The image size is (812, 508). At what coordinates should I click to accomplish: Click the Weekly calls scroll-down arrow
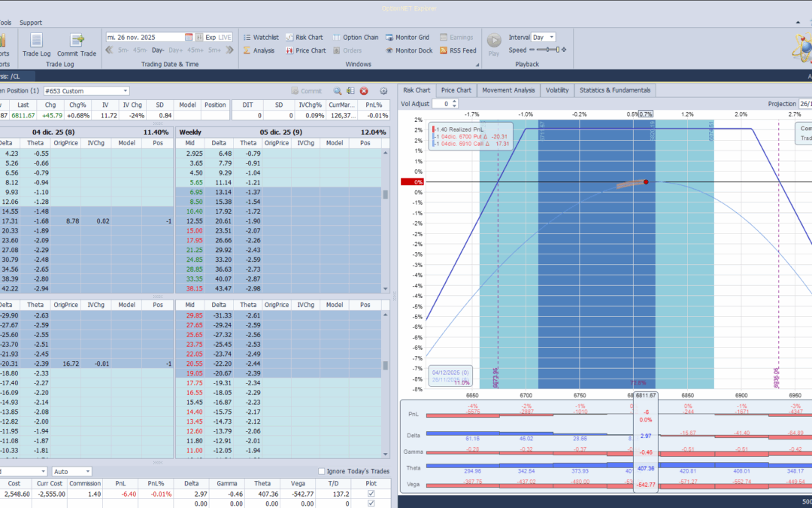coord(385,289)
